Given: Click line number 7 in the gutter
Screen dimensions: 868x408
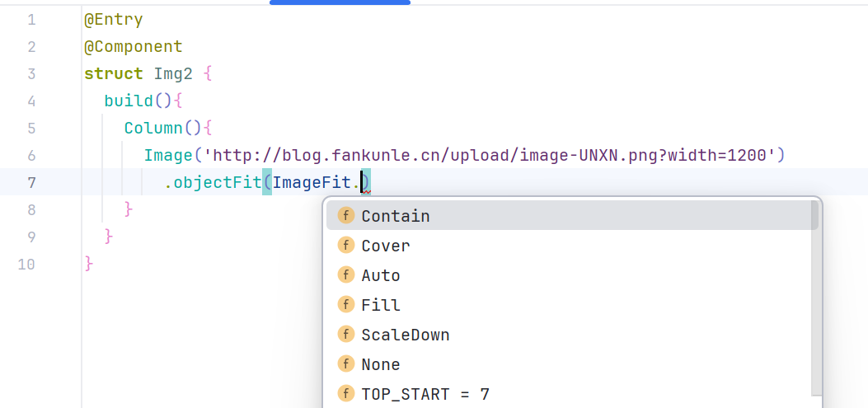Looking at the screenshot, I should [x=31, y=182].
